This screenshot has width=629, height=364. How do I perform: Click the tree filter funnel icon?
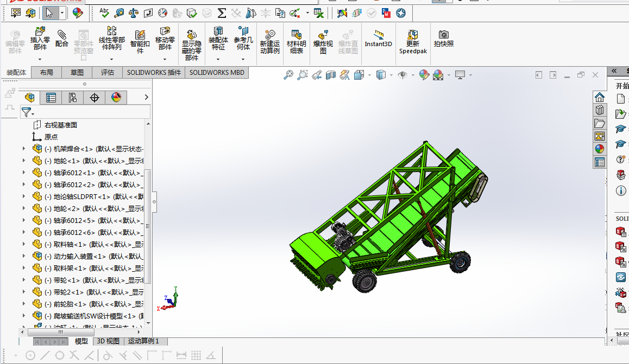27,112
